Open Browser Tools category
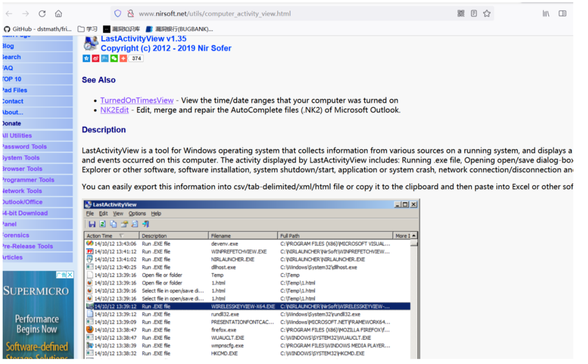Image resolution: width=588 pixels, height=364 pixels. pos(37,169)
